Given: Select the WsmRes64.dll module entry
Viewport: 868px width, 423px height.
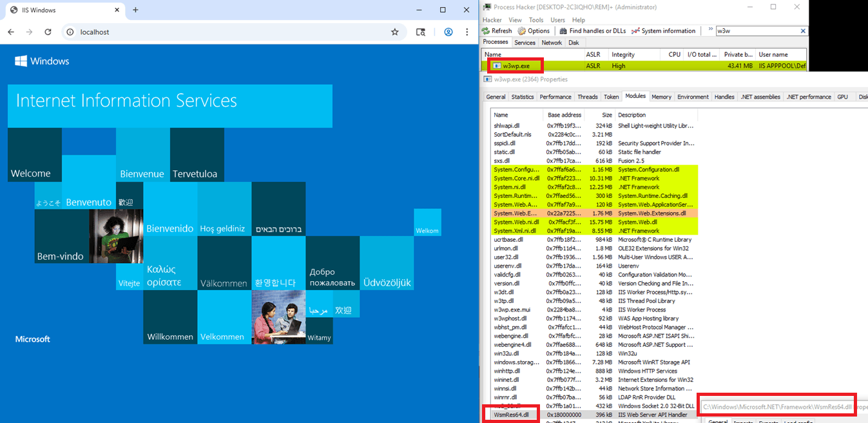Looking at the screenshot, I should pos(511,415).
